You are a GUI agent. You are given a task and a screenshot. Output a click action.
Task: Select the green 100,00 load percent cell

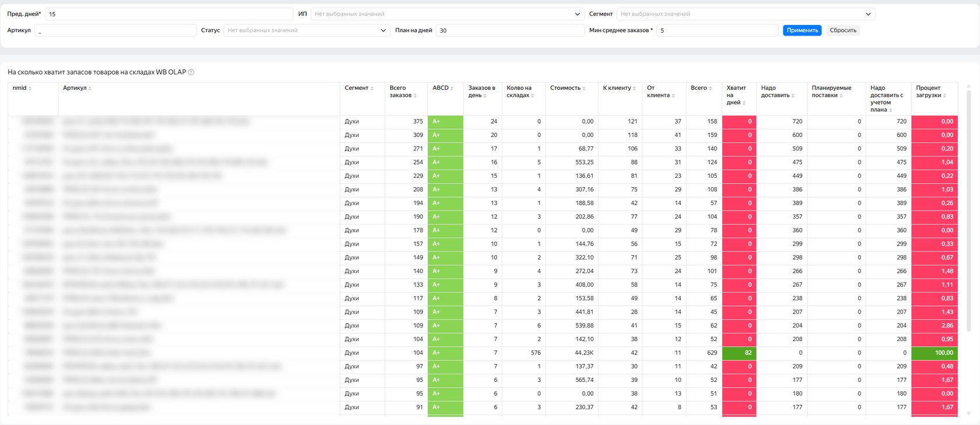[x=935, y=353]
